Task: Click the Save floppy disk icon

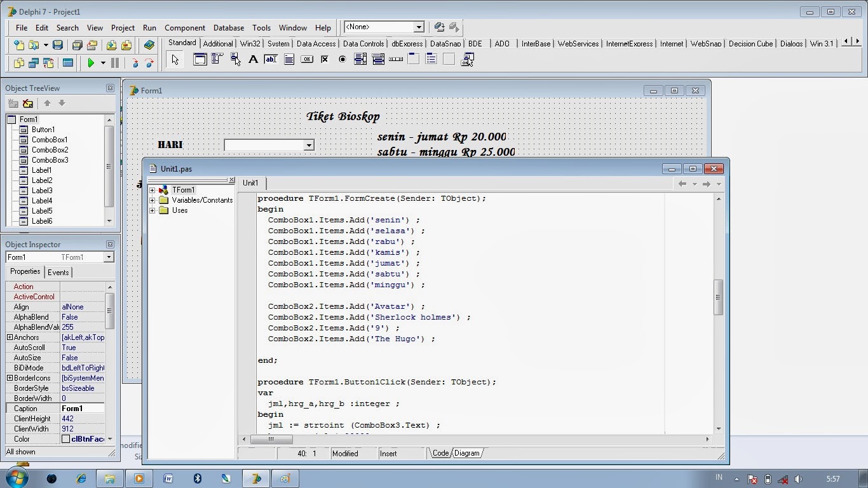Action: pyautogui.click(x=58, y=45)
